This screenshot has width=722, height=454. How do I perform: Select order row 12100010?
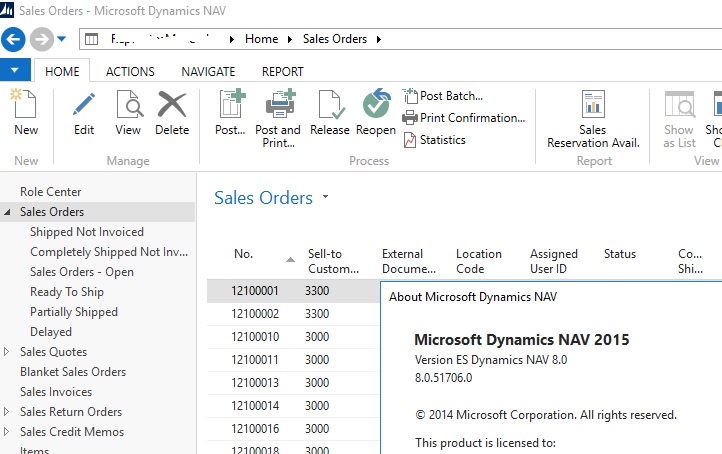point(293,337)
